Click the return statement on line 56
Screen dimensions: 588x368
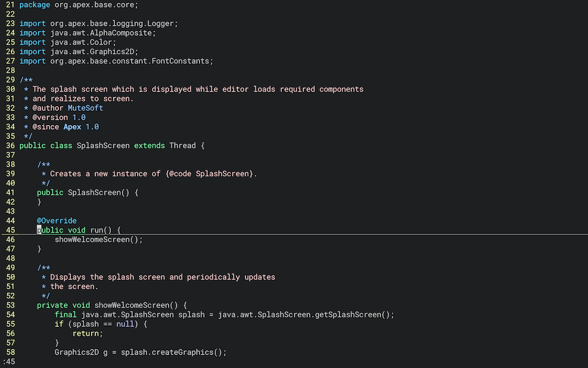pyautogui.click(x=86, y=333)
